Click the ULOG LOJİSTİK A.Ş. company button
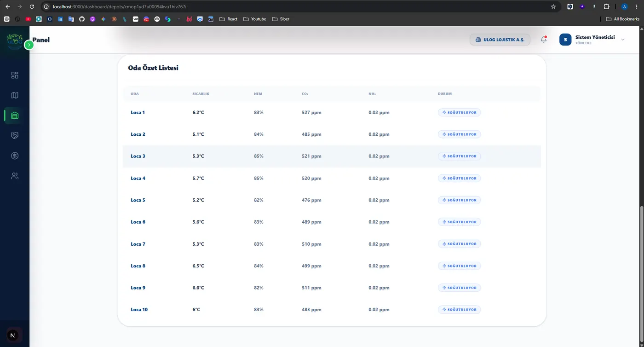Screen dimensions: 644x347 click(x=500, y=40)
